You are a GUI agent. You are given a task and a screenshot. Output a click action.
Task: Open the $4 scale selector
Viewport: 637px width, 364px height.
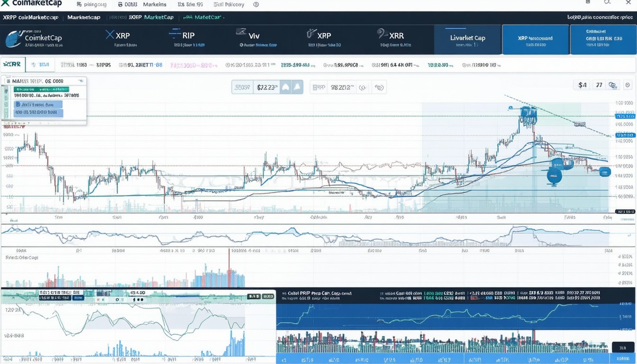pyautogui.click(x=582, y=85)
